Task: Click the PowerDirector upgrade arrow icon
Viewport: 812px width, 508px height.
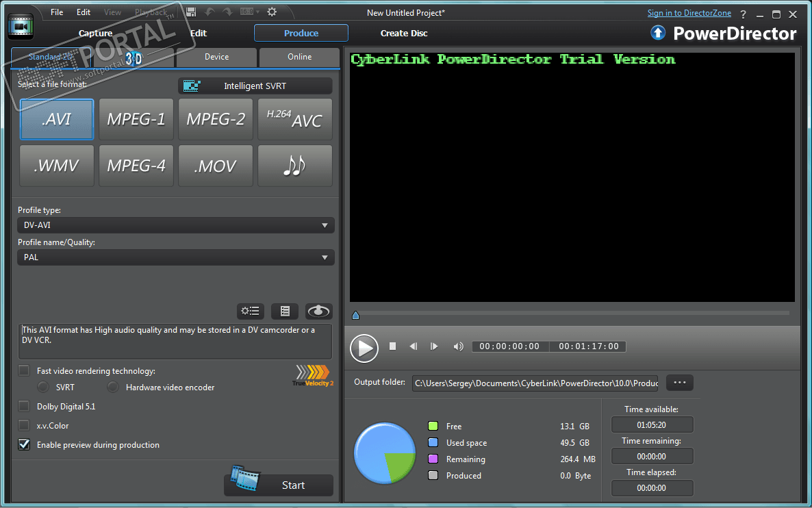Action: pos(658,33)
